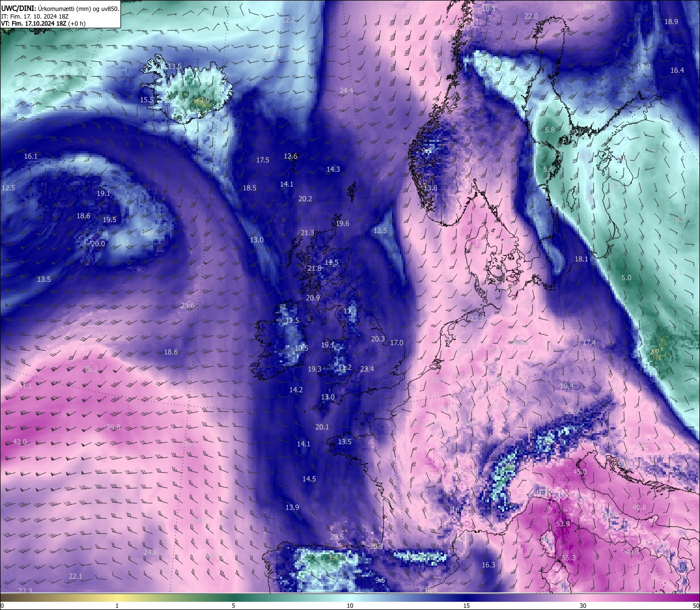Click the 20.2 value north of Scotland

pos(305,199)
